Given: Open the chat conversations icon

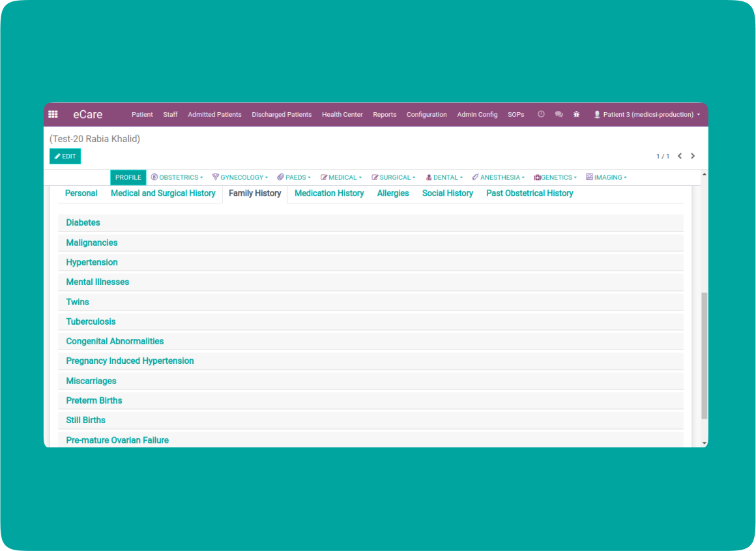Looking at the screenshot, I should pyautogui.click(x=559, y=114).
